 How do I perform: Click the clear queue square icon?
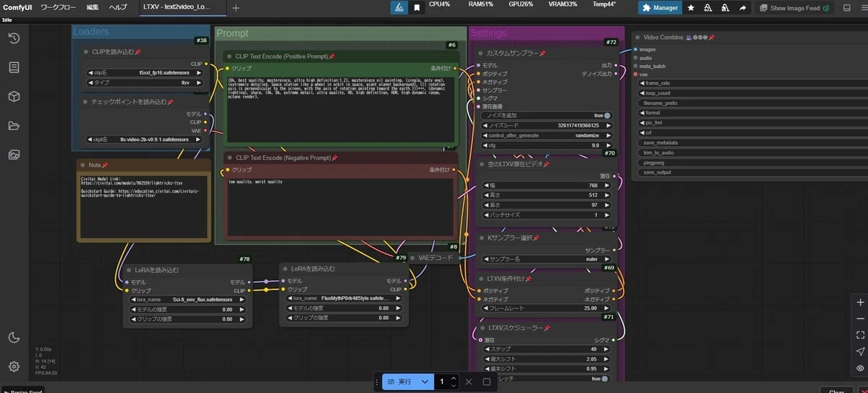(487, 381)
